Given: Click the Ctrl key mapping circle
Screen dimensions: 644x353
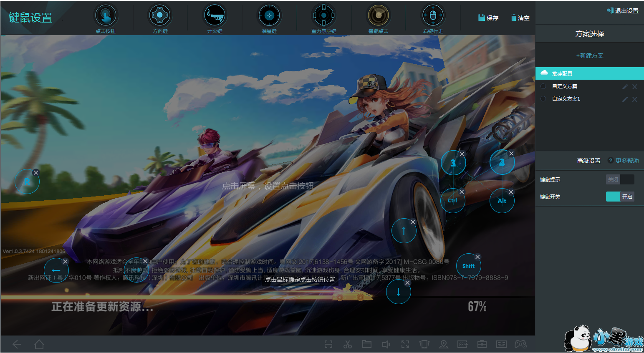Looking at the screenshot, I should (x=453, y=201).
